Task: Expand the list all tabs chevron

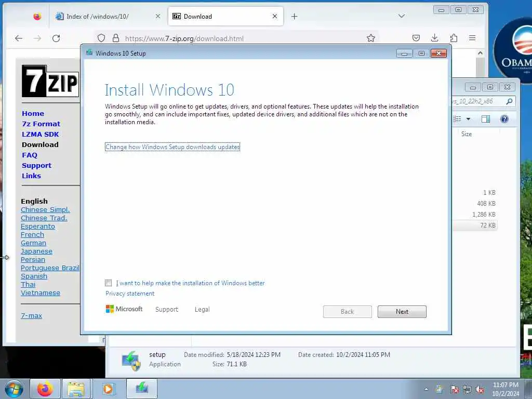Action: pyautogui.click(x=402, y=16)
